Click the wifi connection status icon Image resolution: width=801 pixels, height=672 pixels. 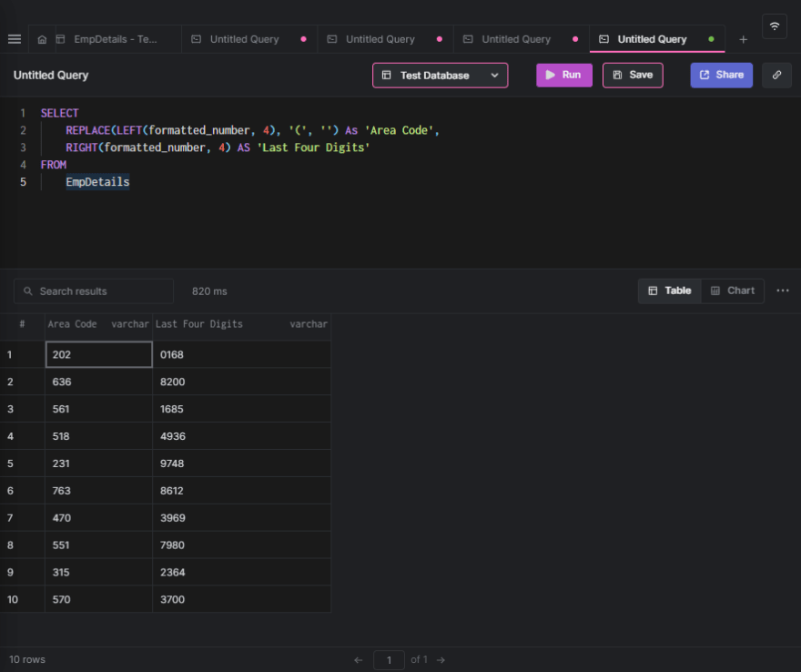point(775,26)
